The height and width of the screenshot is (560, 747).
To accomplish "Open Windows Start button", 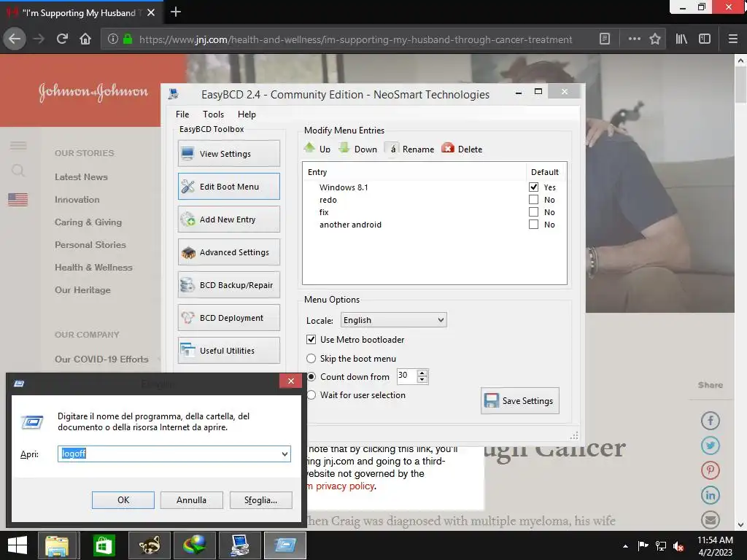I will pyautogui.click(x=18, y=545).
